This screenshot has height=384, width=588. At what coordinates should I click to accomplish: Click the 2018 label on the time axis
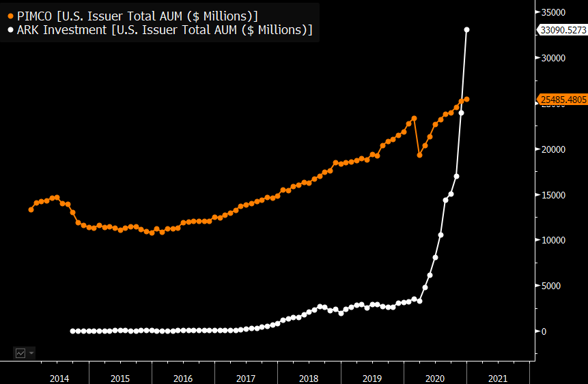308,377
